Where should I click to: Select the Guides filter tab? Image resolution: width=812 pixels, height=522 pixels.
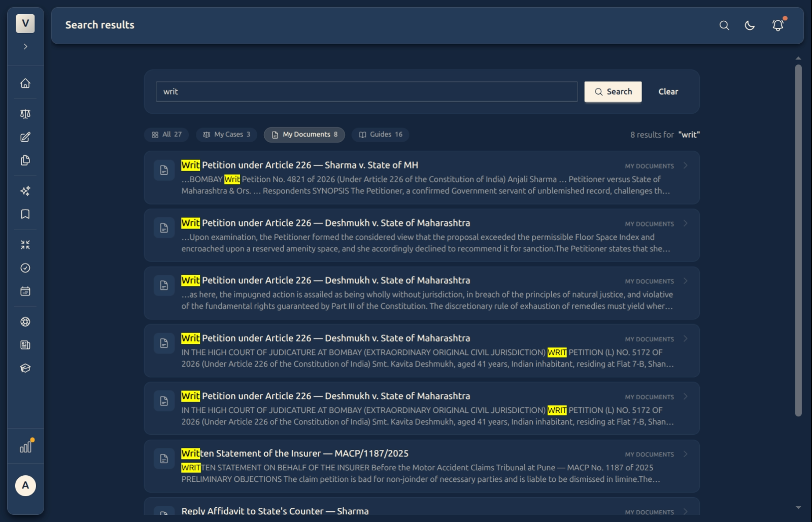click(x=381, y=135)
